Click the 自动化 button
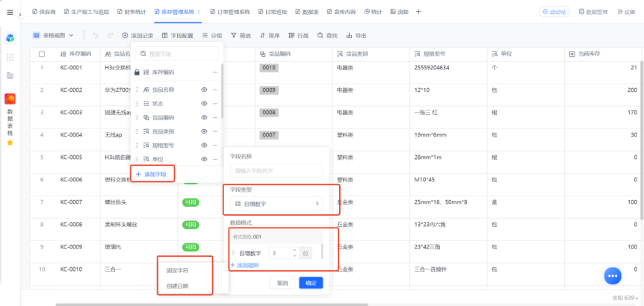644x306 pixels. click(554, 12)
